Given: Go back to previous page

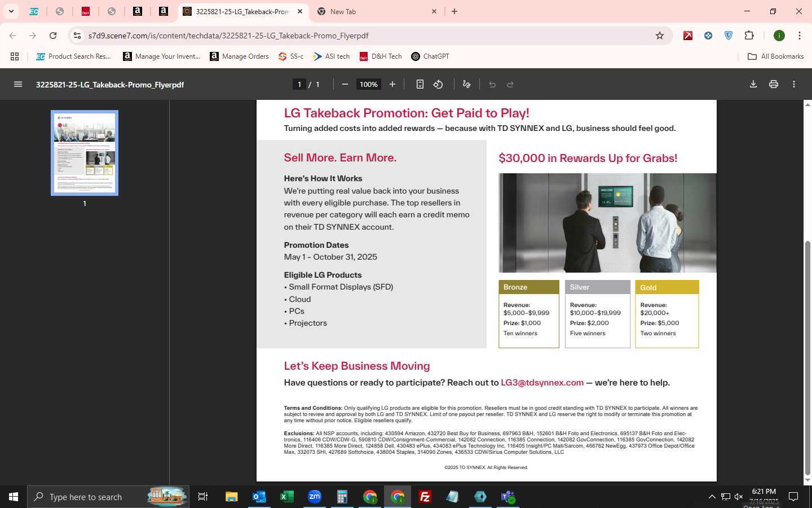Looking at the screenshot, I should [12, 36].
